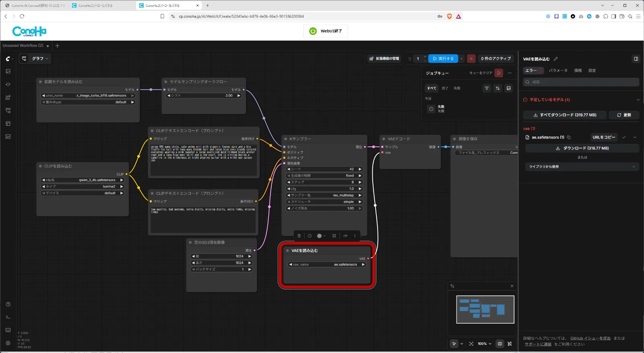Follow the GitHub イシューを提出 link
This screenshot has width=644, height=353.
590,339
